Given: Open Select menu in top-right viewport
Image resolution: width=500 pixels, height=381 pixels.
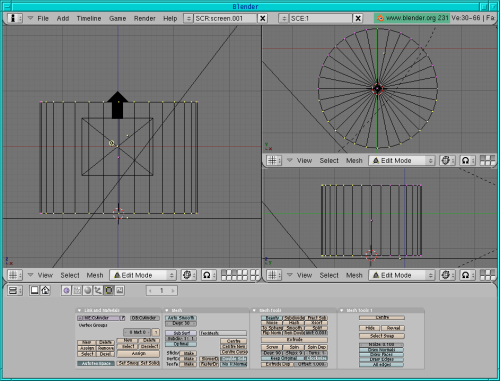Looking at the screenshot, I should [329, 161].
